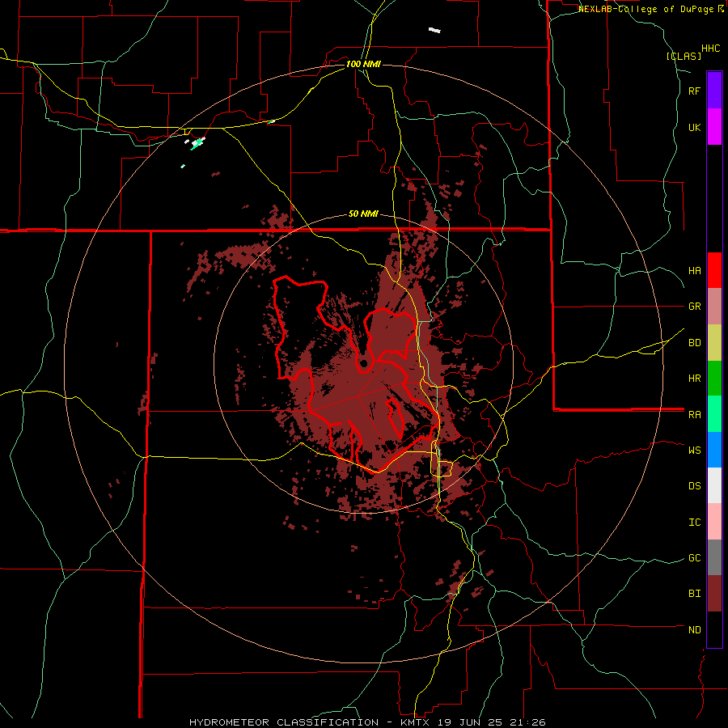
Task: Click the DS white legend swatch
Action: (714, 485)
